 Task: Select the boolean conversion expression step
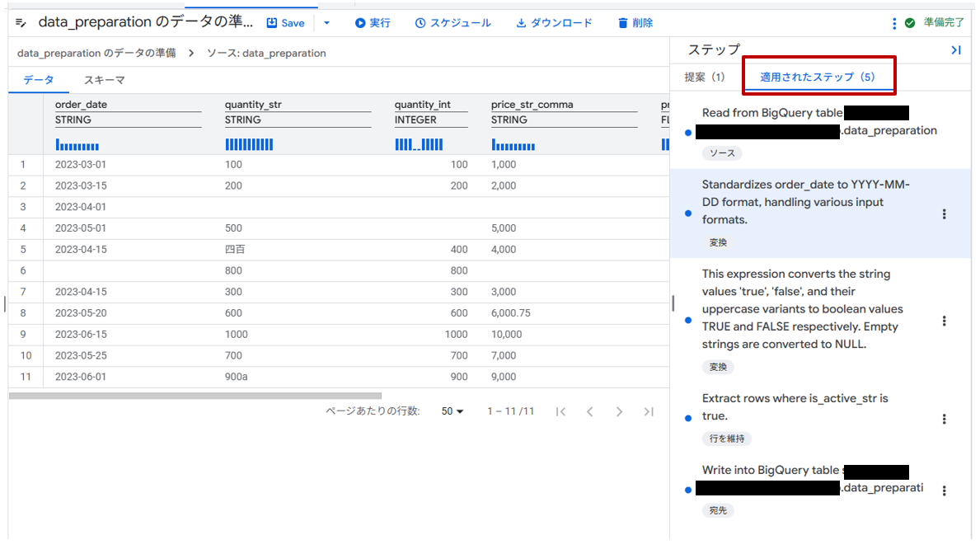(x=820, y=320)
